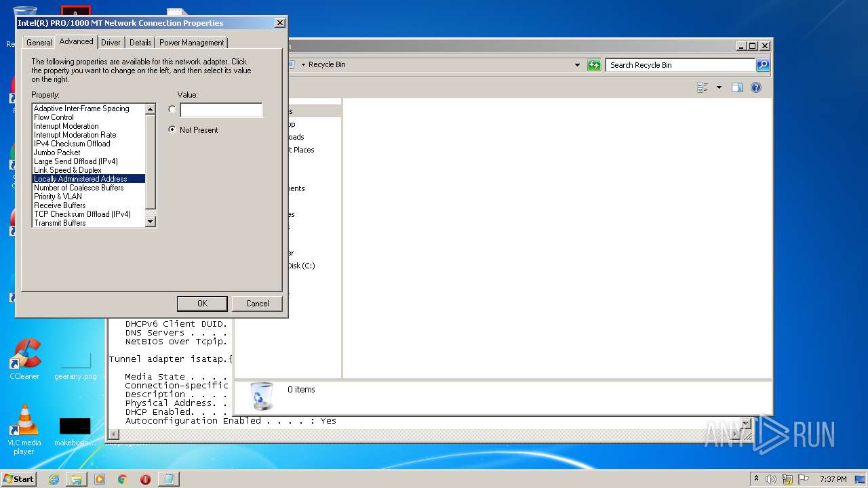
Task: Launch Opera from taskbar
Action: pyautogui.click(x=145, y=479)
